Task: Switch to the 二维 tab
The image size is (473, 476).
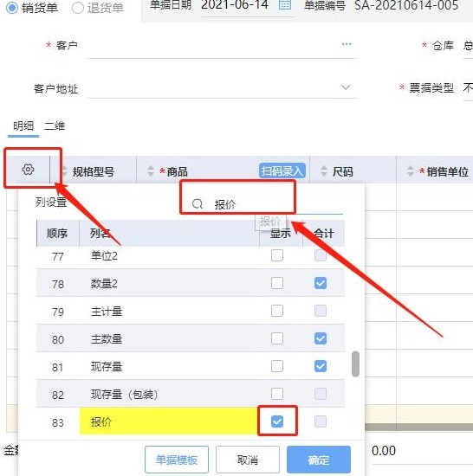Action: [55, 126]
